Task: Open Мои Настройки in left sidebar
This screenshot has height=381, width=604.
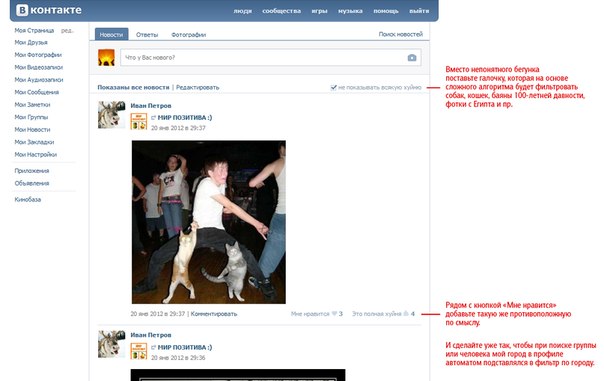Action: click(x=35, y=154)
